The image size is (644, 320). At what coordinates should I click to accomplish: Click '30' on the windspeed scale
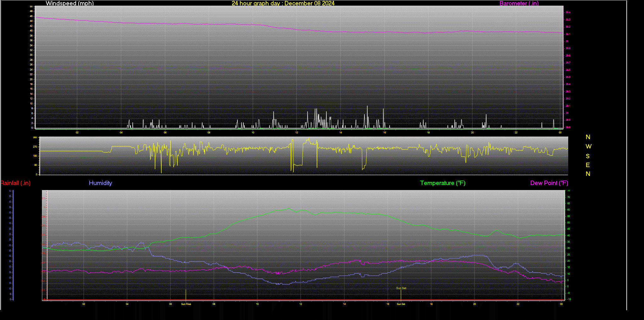click(x=31, y=55)
